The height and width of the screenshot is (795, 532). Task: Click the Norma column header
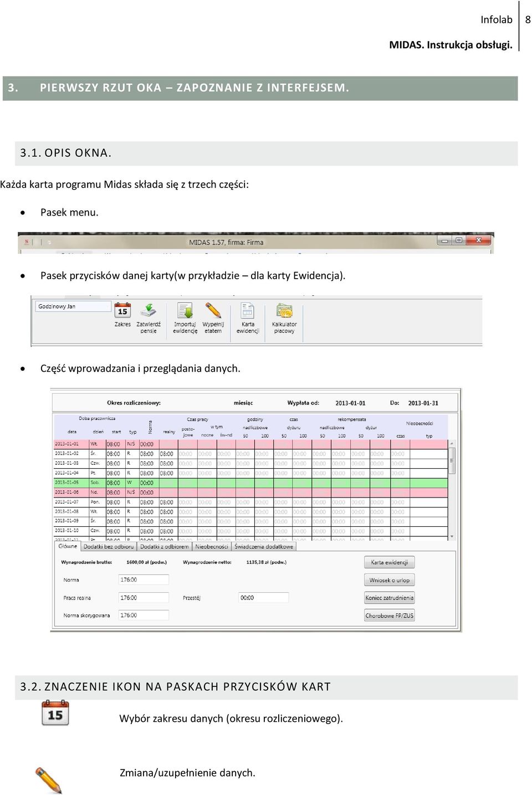click(150, 427)
